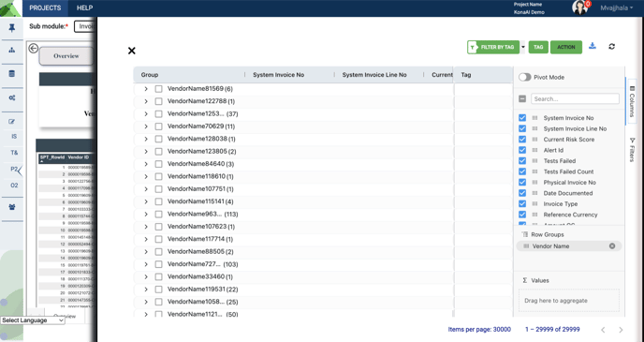The image size is (644, 342).
Task: Click the VendorName88505 row text
Action: [x=196, y=251]
